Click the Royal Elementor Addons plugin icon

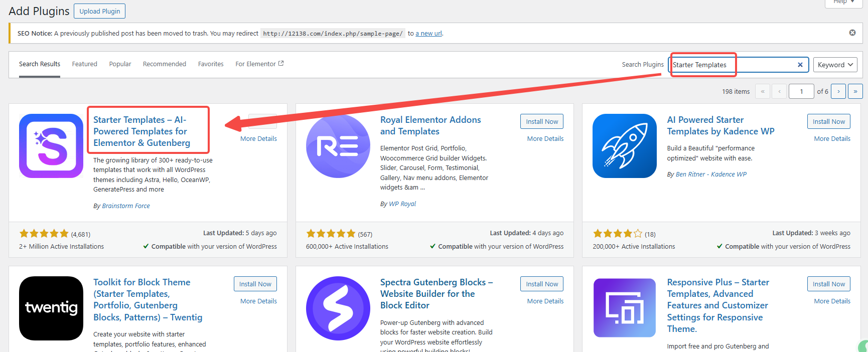click(x=338, y=146)
